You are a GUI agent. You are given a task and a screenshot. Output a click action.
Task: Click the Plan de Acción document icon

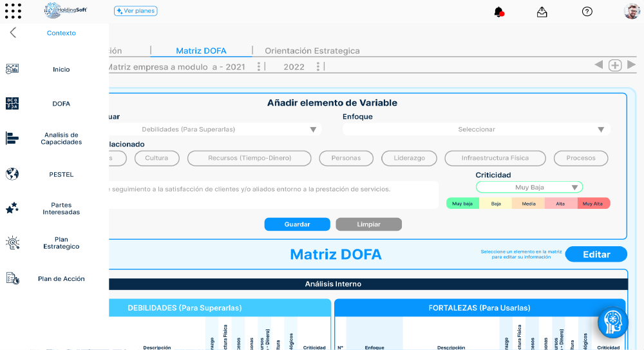point(12,278)
